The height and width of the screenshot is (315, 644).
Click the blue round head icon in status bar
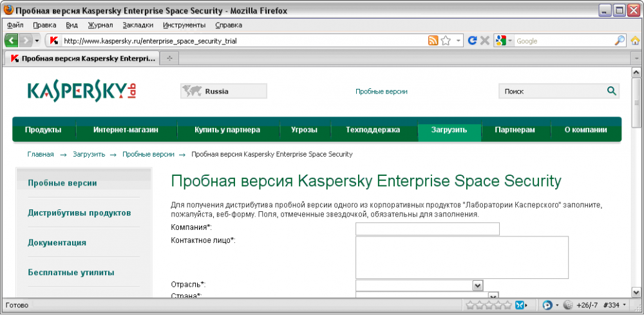tap(547, 305)
